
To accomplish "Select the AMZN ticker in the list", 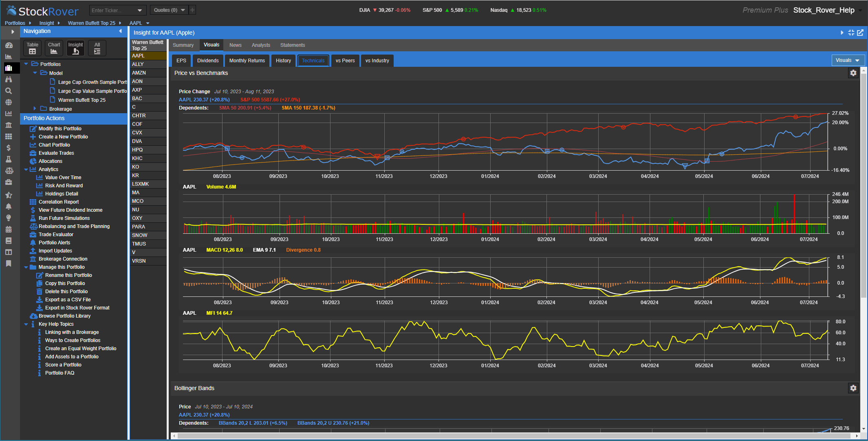I will pos(148,73).
